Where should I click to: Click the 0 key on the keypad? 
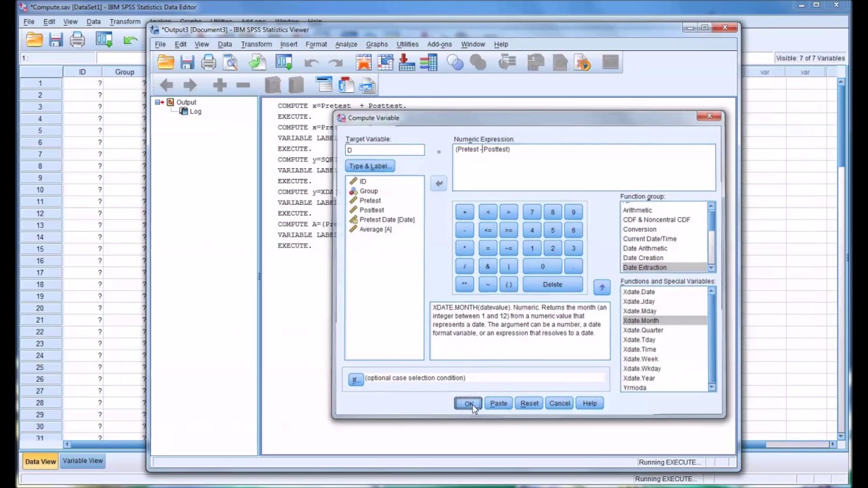coord(542,266)
